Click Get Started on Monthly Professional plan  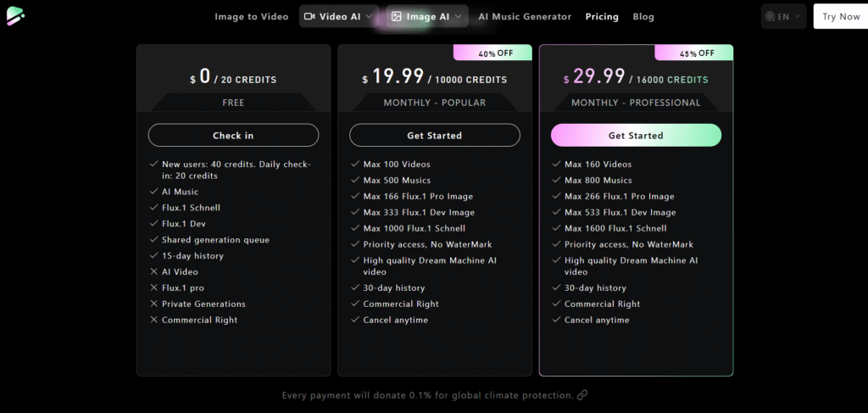pos(636,135)
